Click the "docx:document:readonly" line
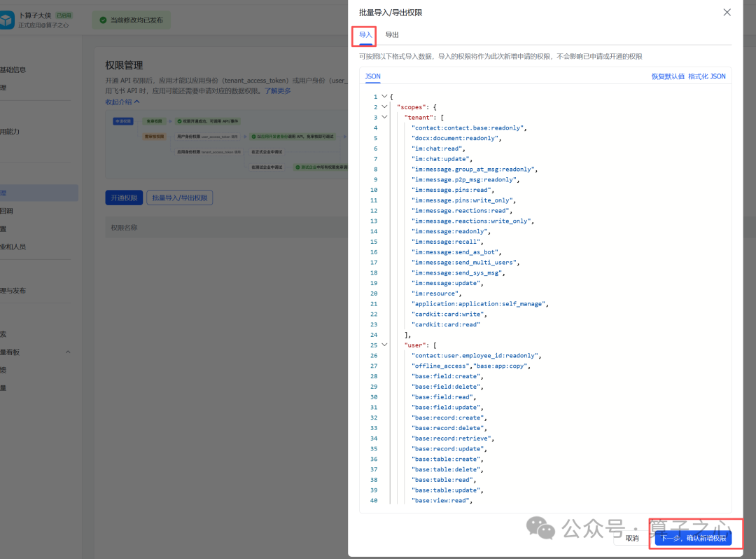756x559 pixels. pyautogui.click(x=456, y=138)
